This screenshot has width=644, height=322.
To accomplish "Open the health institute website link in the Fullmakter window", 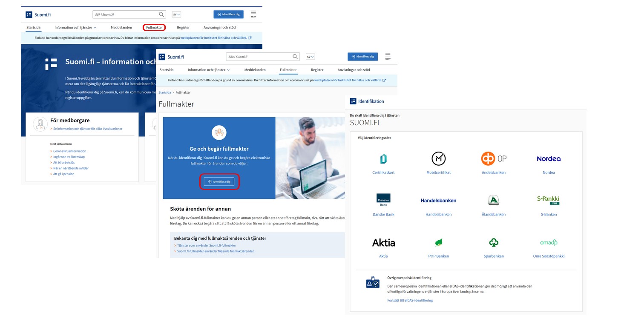I will coord(350,80).
